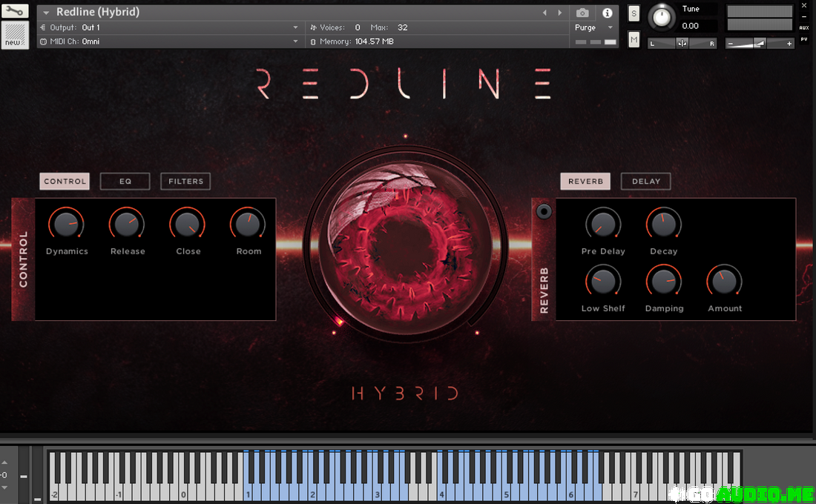Click the camera snapshot icon
Screen dimensions: 816x504
(x=582, y=13)
